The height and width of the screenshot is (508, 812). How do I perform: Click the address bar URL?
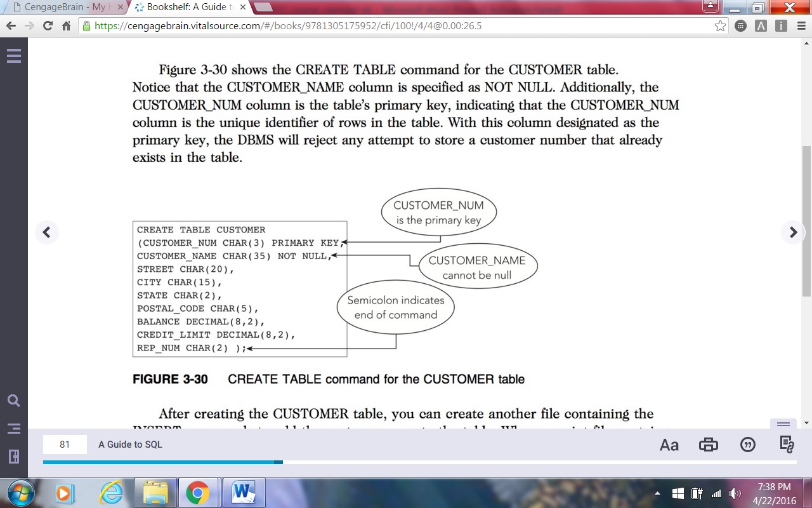(288, 26)
